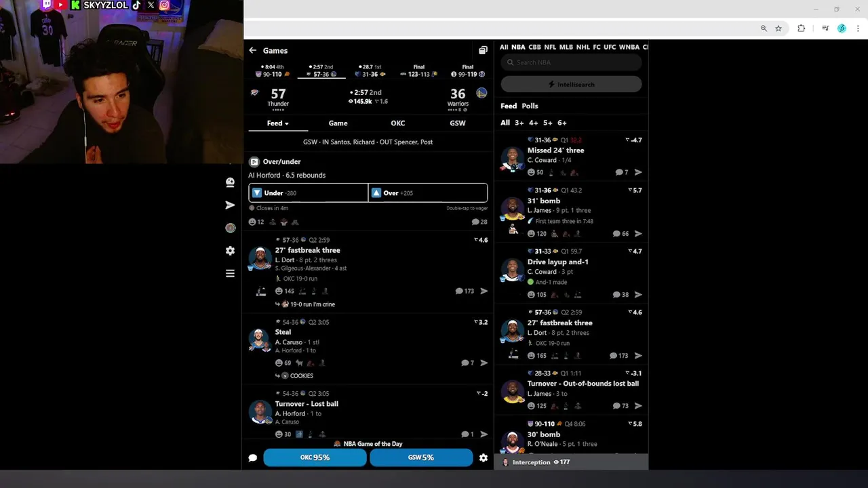Select the UFC league tab
The image size is (868, 488).
pos(610,47)
